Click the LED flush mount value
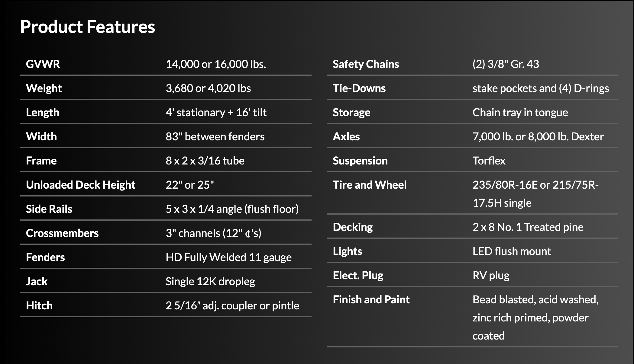Viewport: 634px width, 364px height. tap(512, 251)
